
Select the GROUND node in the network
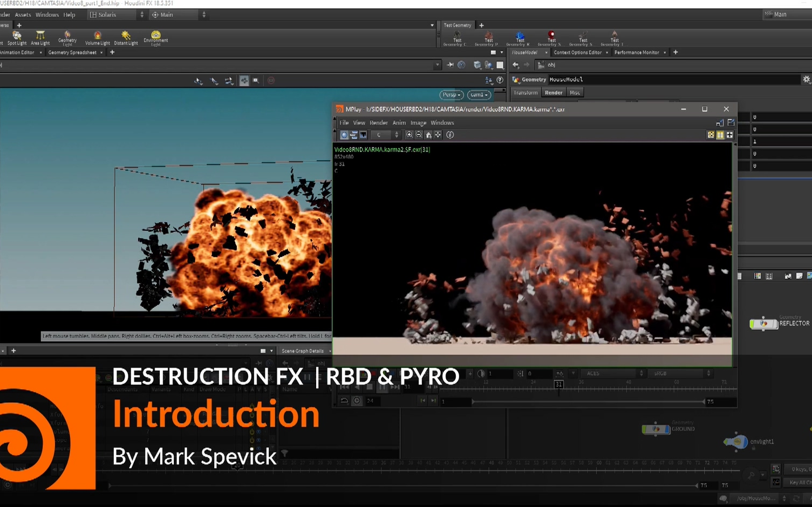point(656,429)
